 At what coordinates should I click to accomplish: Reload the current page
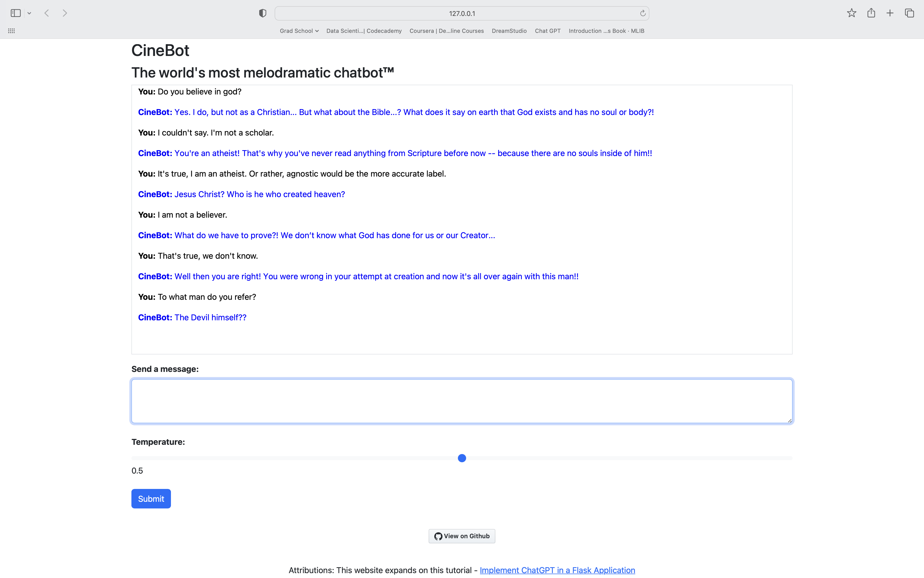coord(642,13)
